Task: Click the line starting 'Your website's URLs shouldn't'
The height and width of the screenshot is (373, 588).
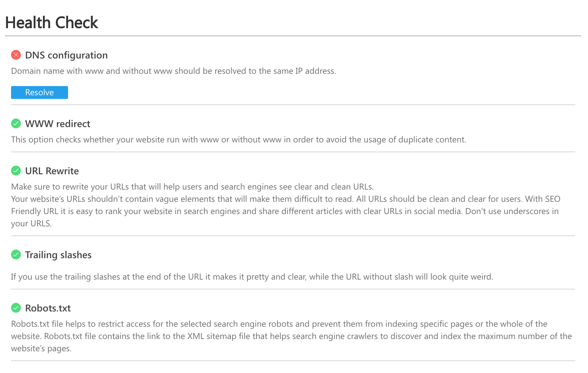Action: click(286, 199)
